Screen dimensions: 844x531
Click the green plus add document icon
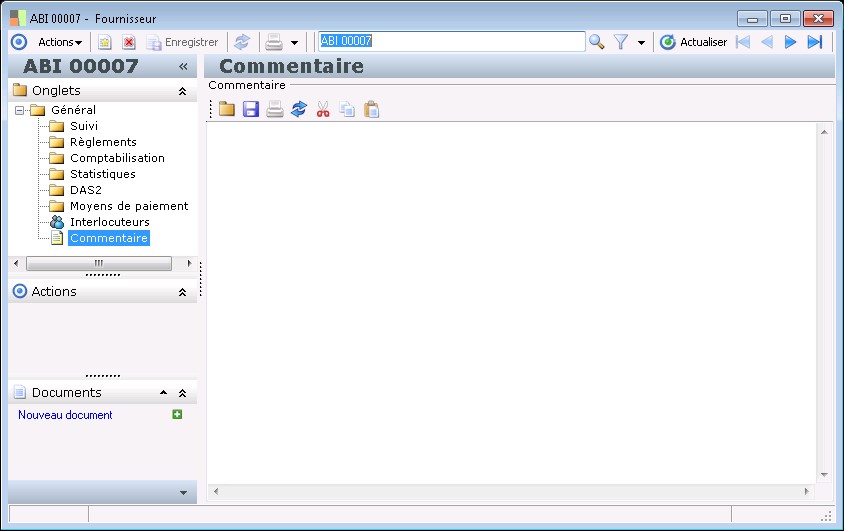[177, 414]
